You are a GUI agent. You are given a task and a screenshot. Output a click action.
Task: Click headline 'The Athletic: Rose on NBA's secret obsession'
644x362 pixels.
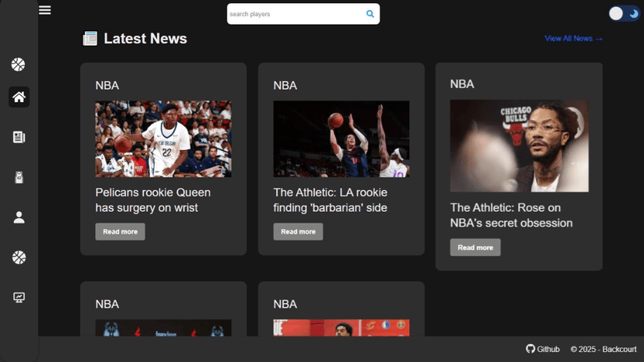pos(511,216)
